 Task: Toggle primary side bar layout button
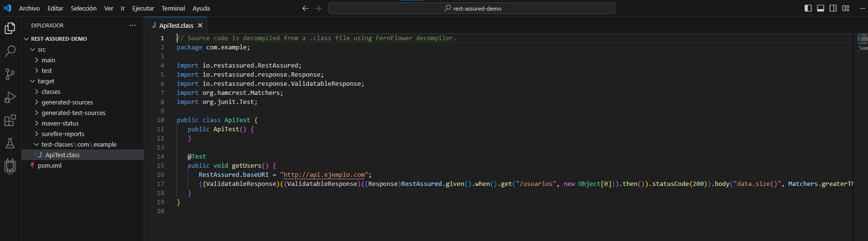808,8
